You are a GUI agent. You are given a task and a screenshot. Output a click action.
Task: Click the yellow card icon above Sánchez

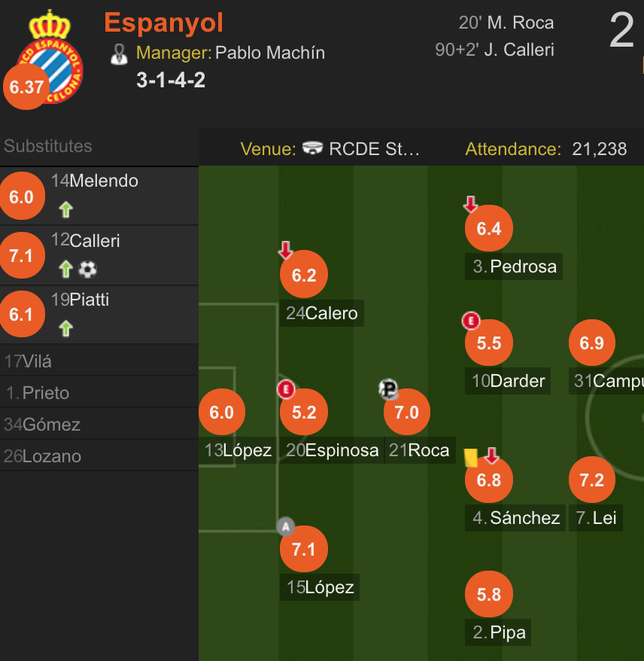point(471,458)
